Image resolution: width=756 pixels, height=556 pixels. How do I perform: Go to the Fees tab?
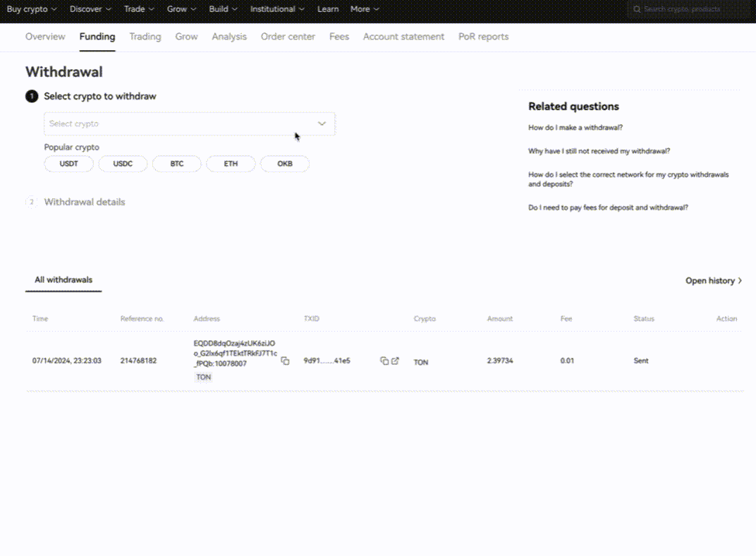(x=339, y=37)
